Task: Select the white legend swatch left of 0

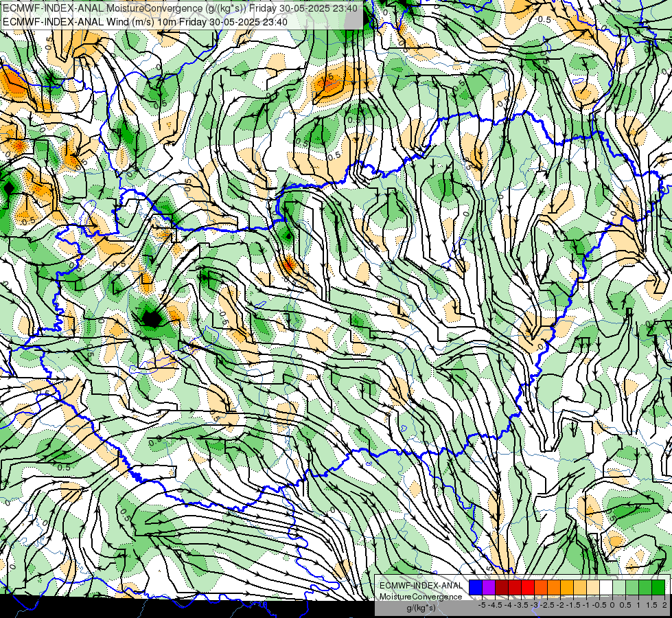Action: pyautogui.click(x=606, y=587)
